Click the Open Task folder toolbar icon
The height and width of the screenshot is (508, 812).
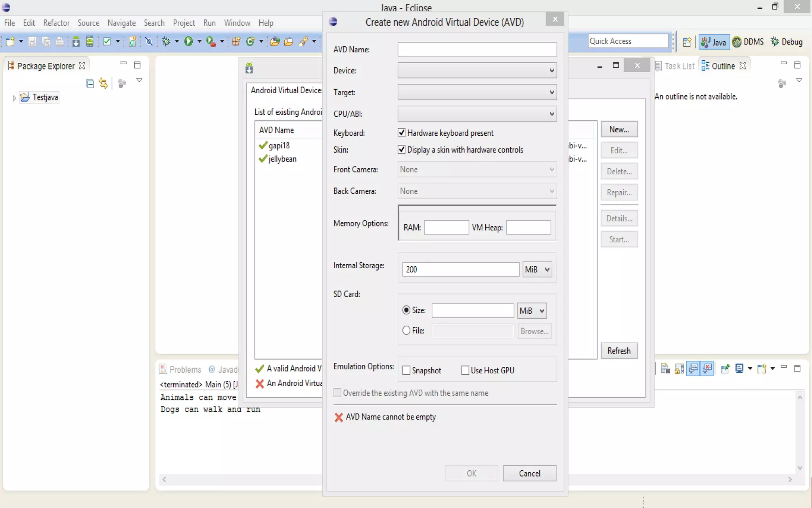(289, 41)
